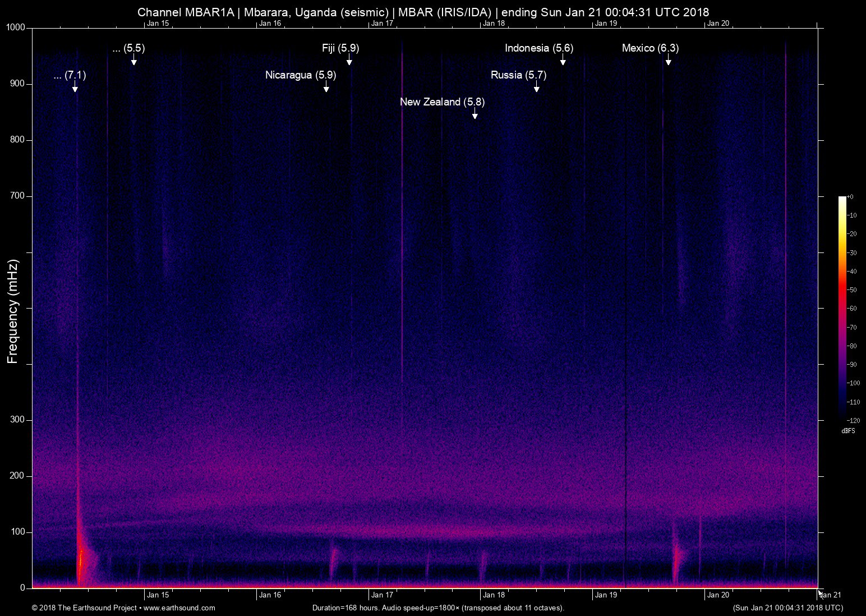The image size is (866, 616).
Task: Click the Mexico (6.3) event label
Action: [x=650, y=48]
